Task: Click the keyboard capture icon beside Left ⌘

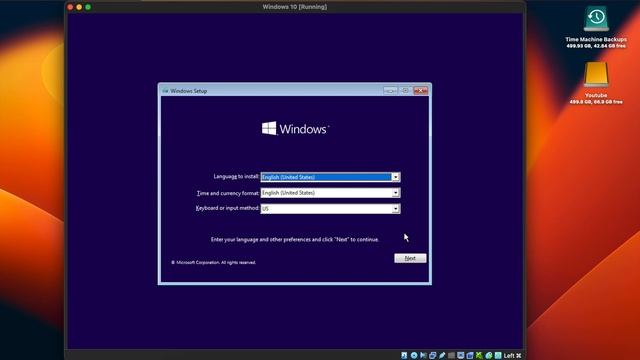Action: tap(498, 356)
